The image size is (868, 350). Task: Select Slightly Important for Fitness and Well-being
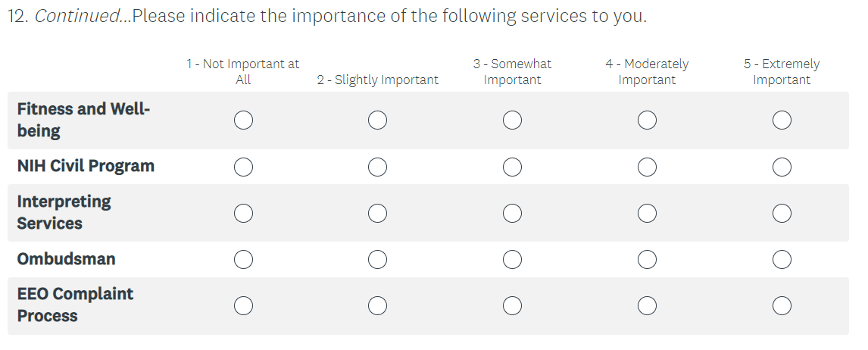pyautogui.click(x=377, y=120)
